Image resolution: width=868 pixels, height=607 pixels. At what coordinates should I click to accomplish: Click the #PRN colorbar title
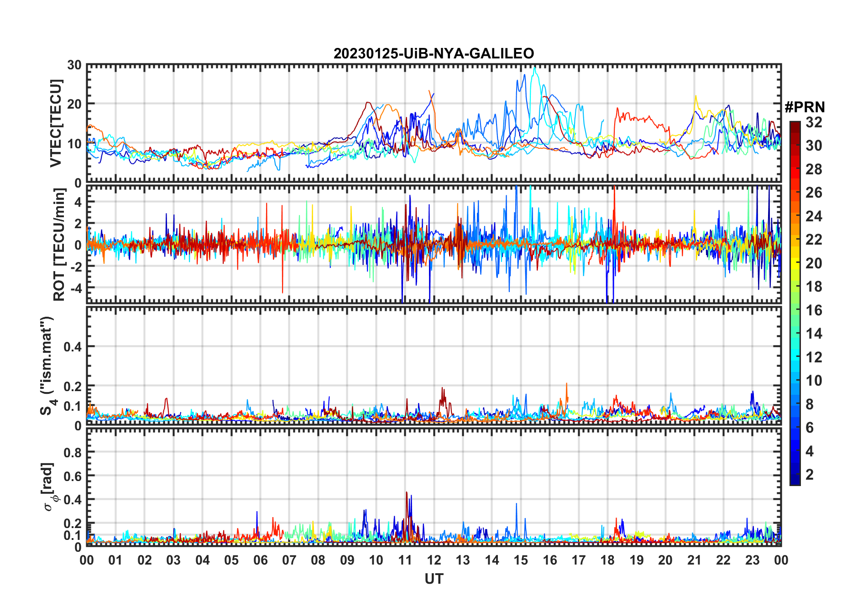[x=805, y=107]
